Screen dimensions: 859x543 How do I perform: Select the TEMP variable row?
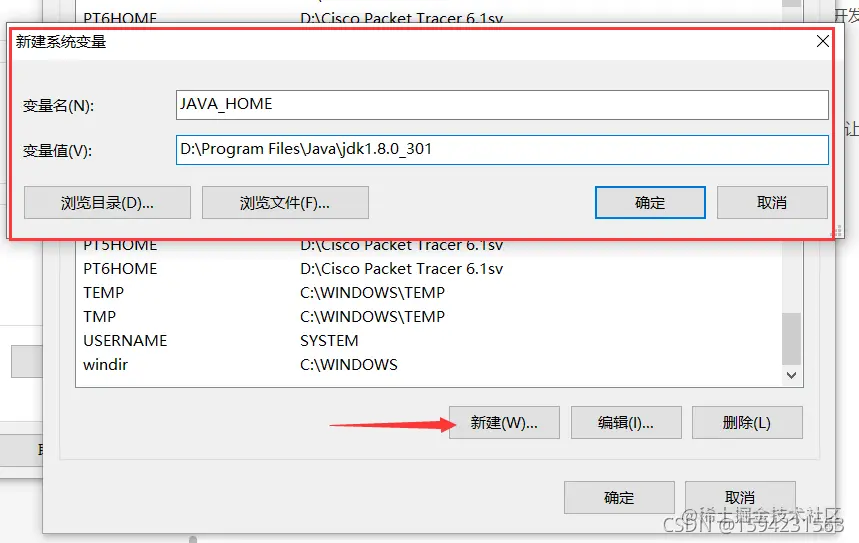pyautogui.click(x=428, y=293)
